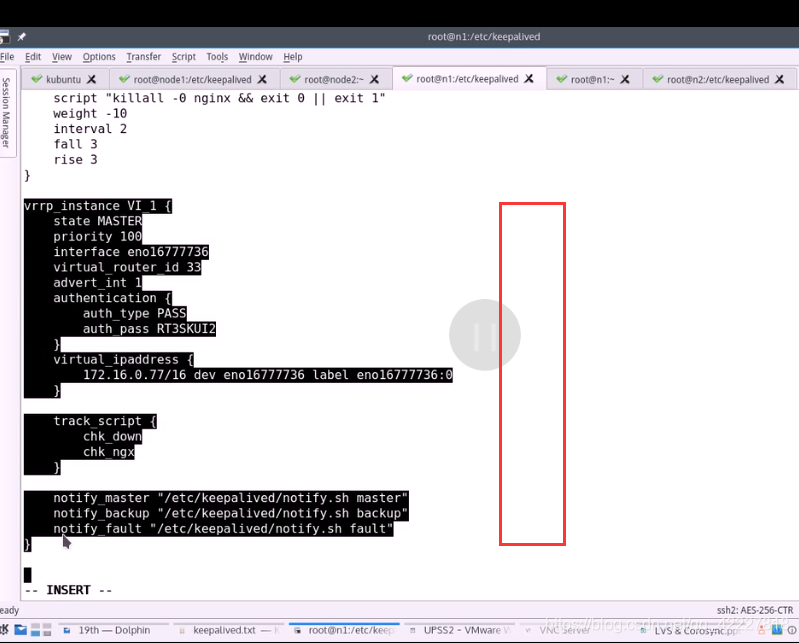Open the Help menu
Screen dimensions: 799x643
(292, 57)
